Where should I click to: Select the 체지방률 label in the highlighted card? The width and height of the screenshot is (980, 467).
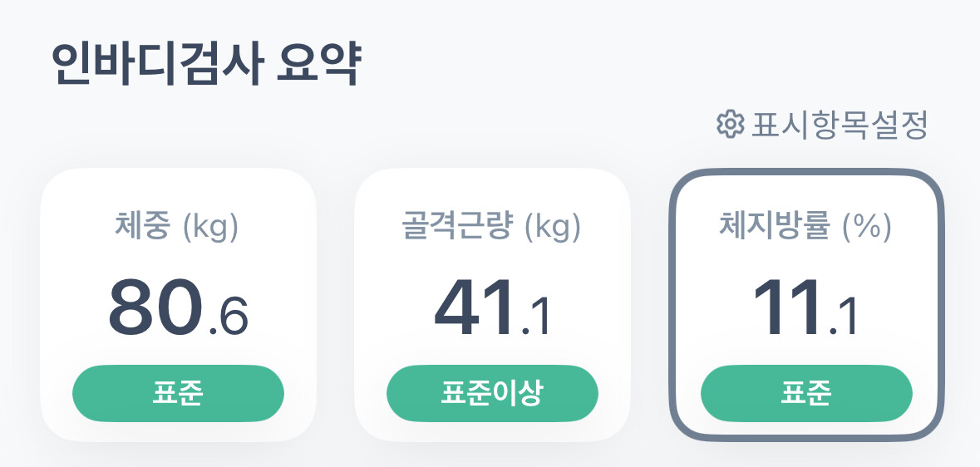pyautogui.click(x=775, y=227)
